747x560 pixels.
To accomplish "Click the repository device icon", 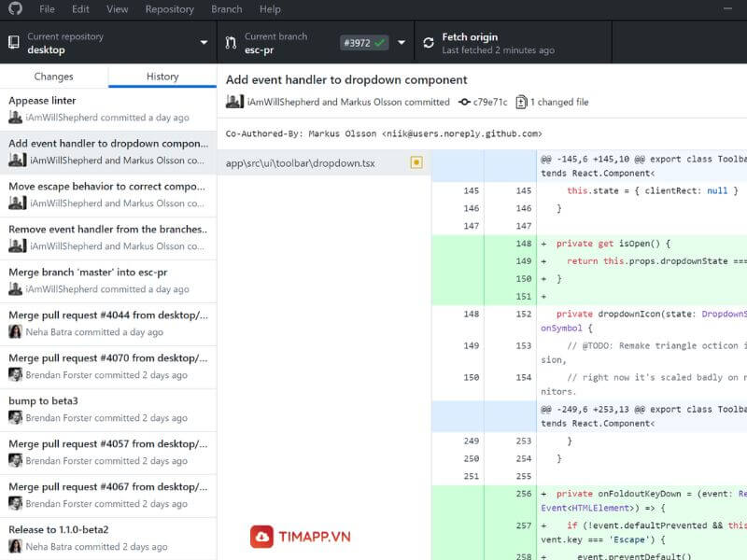I will tap(14, 42).
